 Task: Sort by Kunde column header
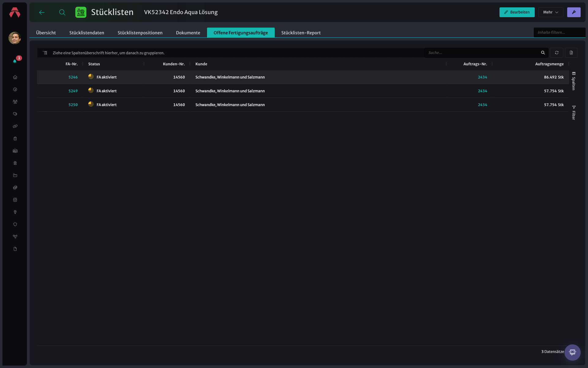point(201,64)
